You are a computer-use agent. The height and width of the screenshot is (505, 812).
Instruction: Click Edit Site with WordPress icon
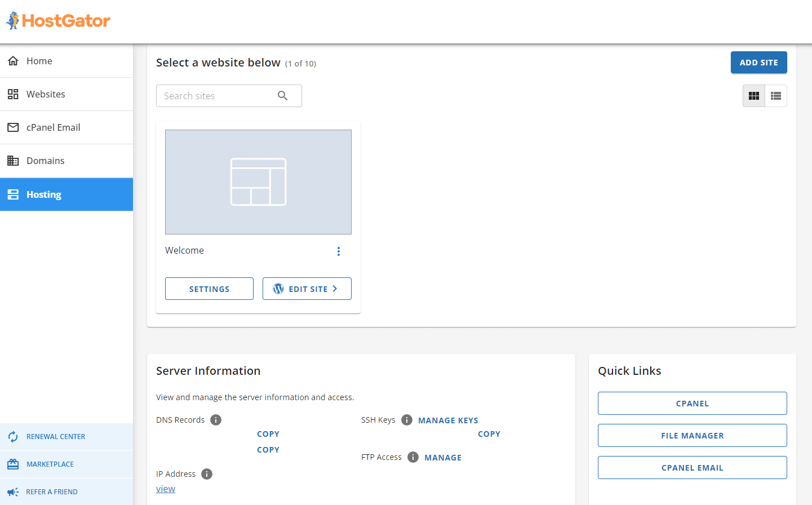(x=307, y=289)
